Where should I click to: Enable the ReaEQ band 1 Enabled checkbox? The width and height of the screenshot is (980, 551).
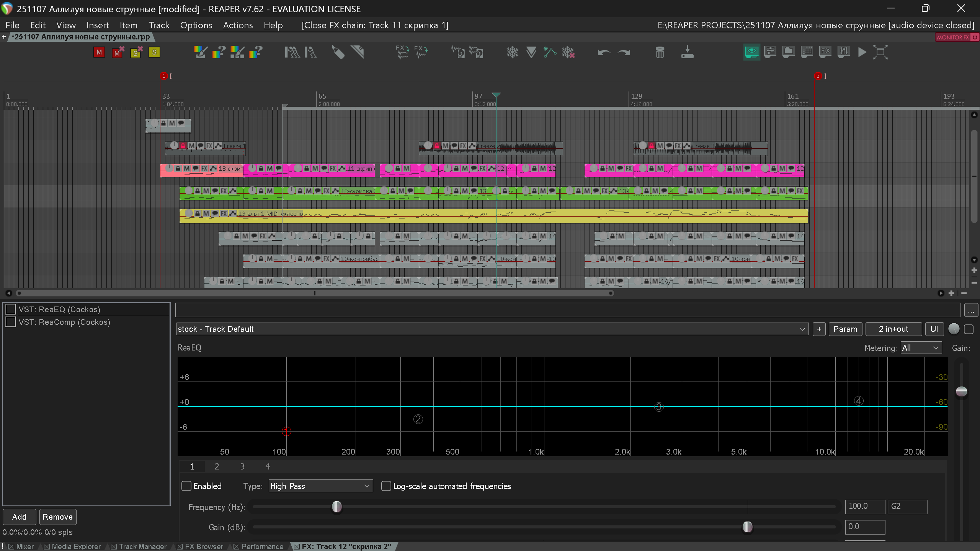coord(186,486)
